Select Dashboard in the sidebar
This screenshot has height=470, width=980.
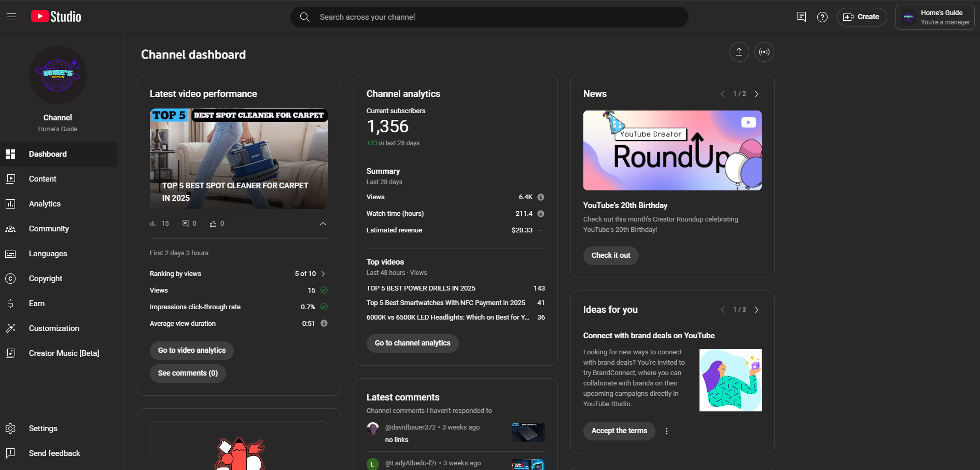click(x=59, y=154)
